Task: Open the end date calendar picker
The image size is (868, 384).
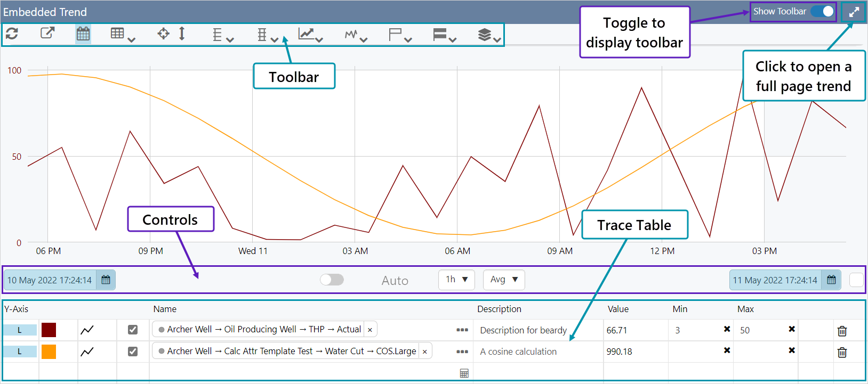Action: [831, 280]
